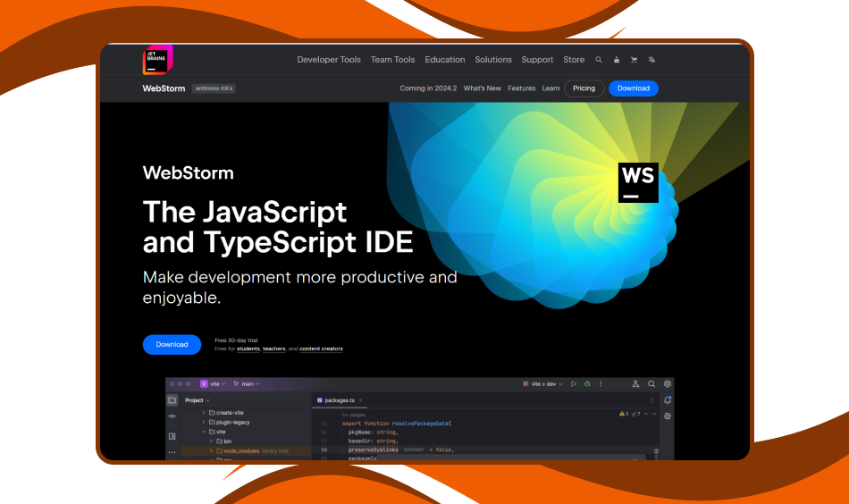Click the WS WebStorm logo badge
Screen dimensions: 849x504
pos(638,182)
